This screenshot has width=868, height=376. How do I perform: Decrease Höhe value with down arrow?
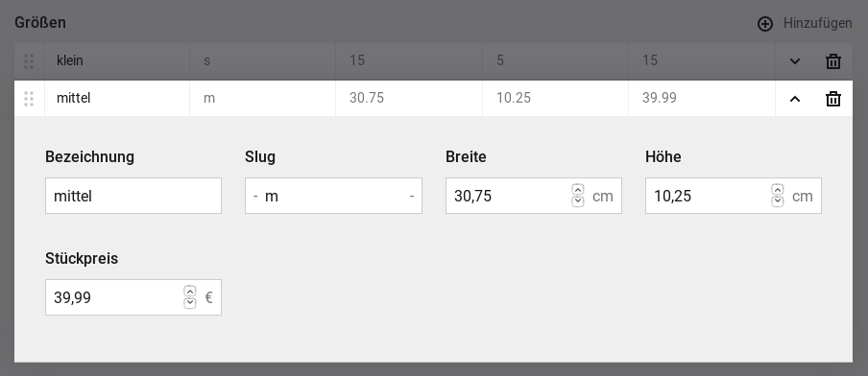[x=777, y=201]
